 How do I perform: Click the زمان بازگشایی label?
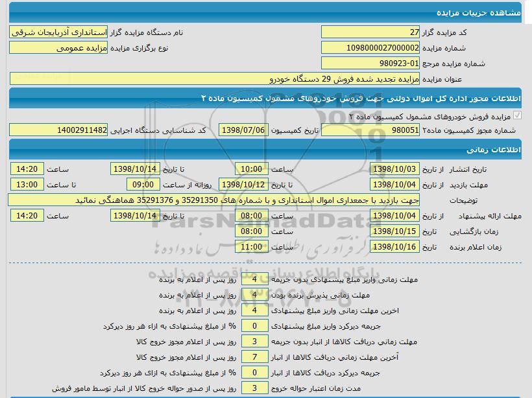pos(474,231)
